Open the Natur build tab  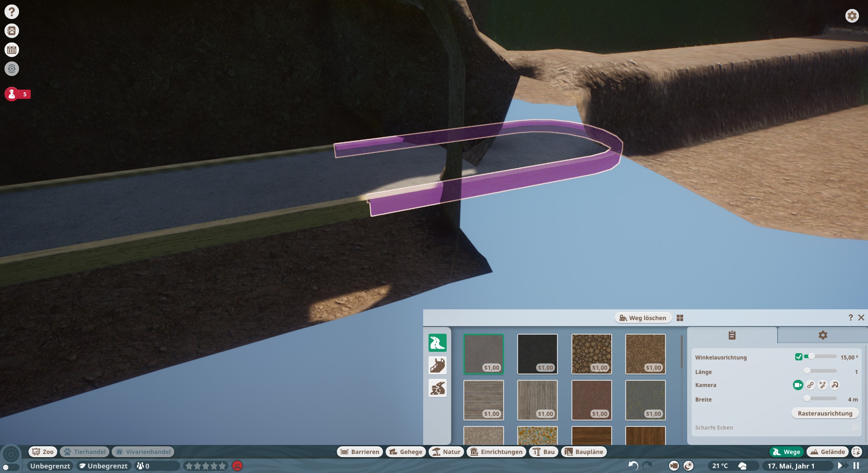tap(446, 452)
